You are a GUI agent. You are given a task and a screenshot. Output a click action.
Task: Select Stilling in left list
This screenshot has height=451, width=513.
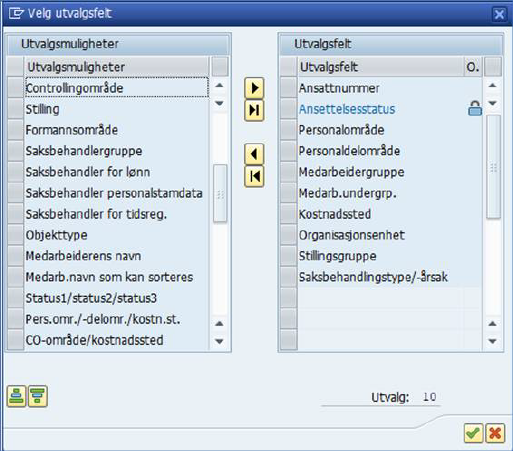(x=117, y=109)
